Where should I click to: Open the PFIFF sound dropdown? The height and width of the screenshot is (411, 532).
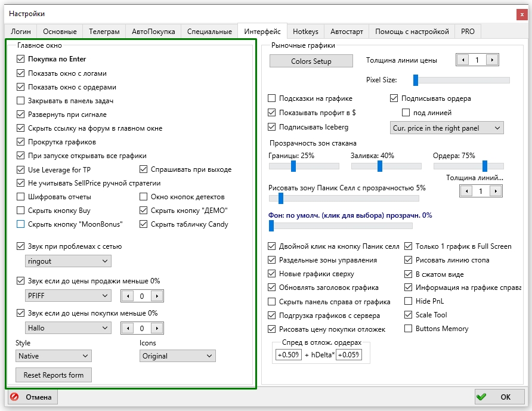click(68, 296)
